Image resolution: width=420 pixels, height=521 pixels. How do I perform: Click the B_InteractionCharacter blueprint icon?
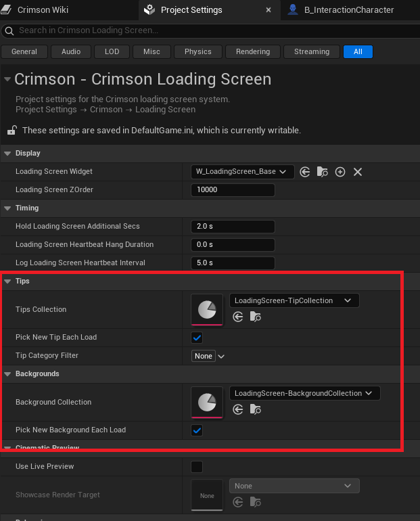point(292,9)
